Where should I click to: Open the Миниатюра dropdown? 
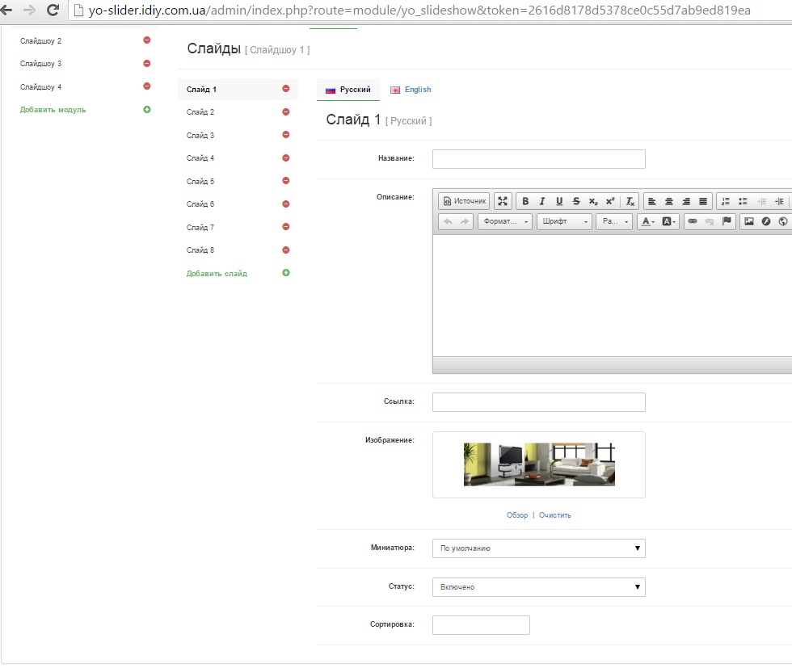coord(539,548)
